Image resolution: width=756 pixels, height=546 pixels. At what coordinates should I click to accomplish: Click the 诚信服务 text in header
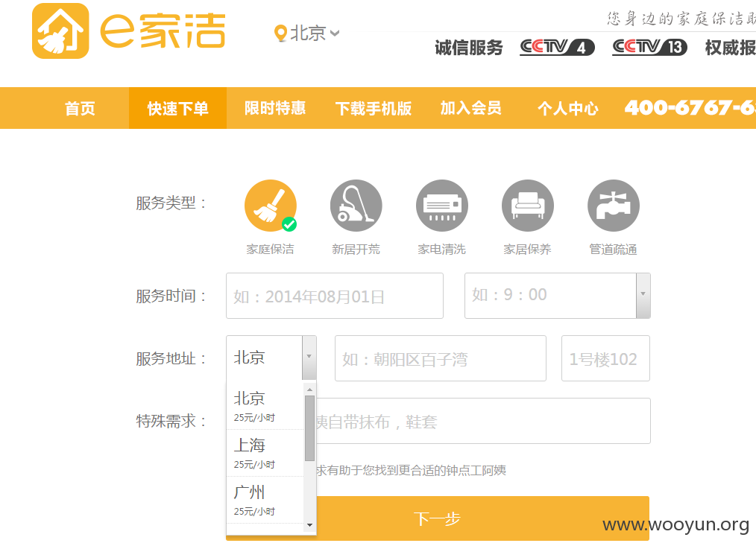[469, 48]
